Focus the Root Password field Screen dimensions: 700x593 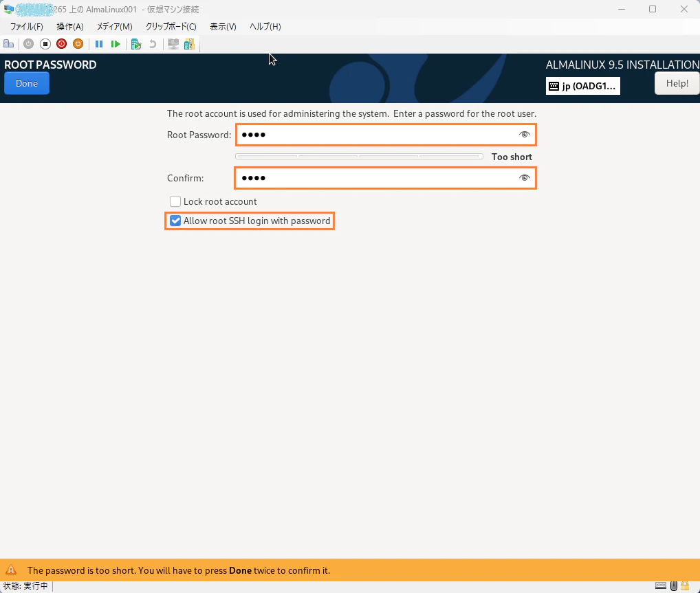(x=386, y=135)
